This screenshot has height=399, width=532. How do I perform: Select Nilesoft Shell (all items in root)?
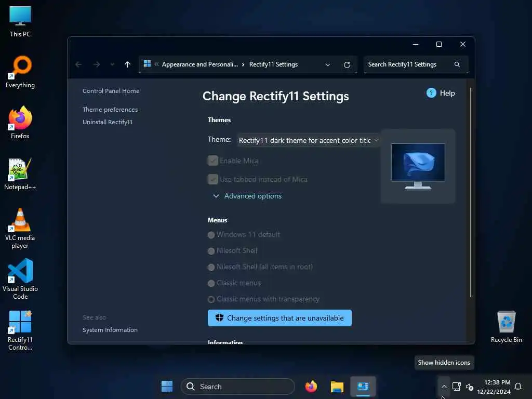(x=211, y=267)
